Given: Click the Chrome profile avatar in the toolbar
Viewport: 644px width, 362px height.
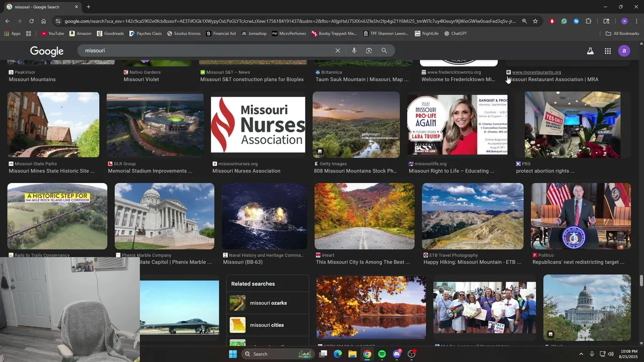Looking at the screenshot, I should click(x=624, y=21).
